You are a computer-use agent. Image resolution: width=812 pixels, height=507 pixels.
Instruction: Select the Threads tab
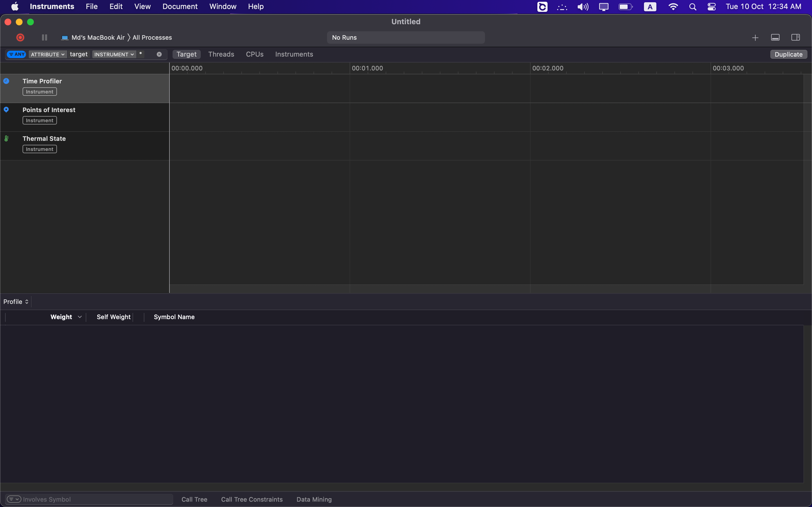pyautogui.click(x=221, y=54)
